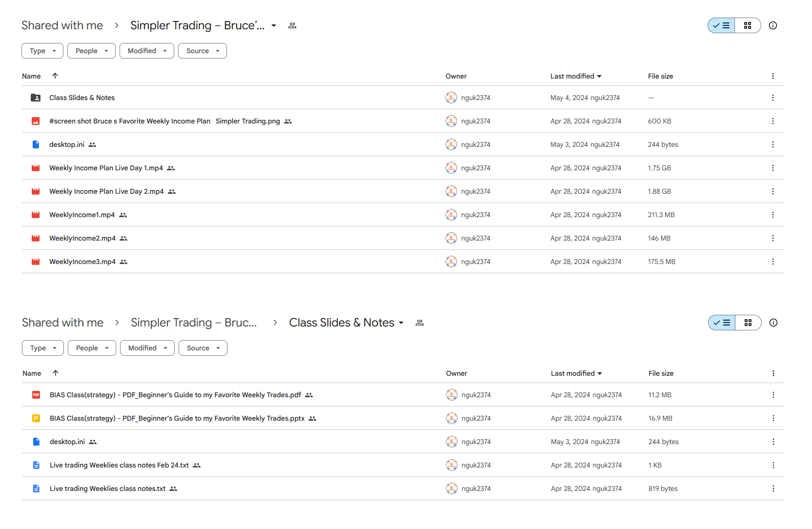The width and height of the screenshot is (812, 529).
Task: Click the PDF icon of the BIAS Class pdf
Action: (x=36, y=395)
